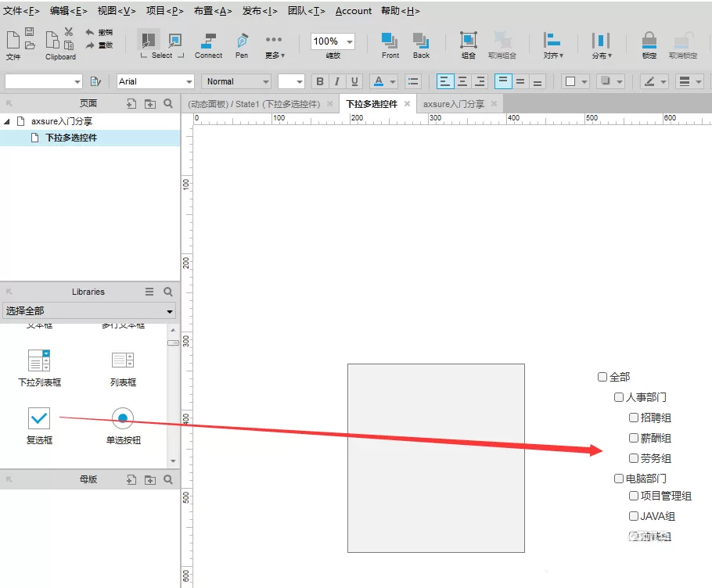712x588 pixels.
Task: Select the 下拉列表框 widget
Action: click(39, 368)
